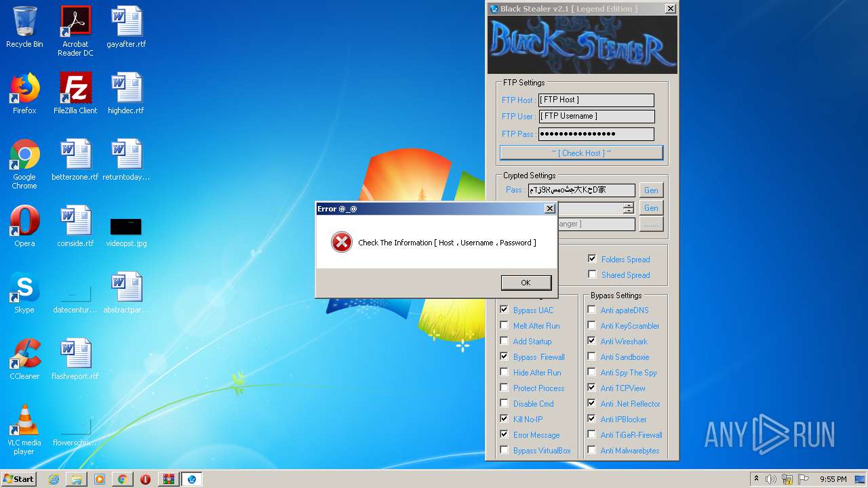The height and width of the screenshot is (488, 868).
Task: Enable Anti Malwarebytes checkbox
Action: point(592,450)
